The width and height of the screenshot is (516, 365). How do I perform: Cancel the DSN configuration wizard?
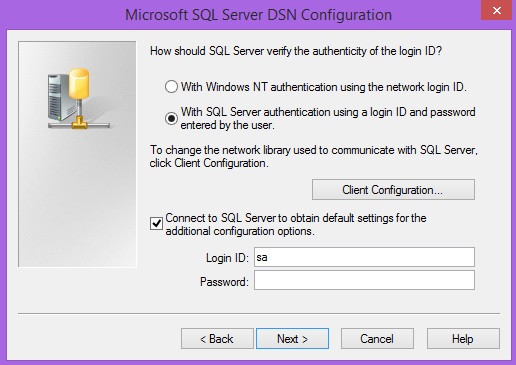[x=377, y=339]
